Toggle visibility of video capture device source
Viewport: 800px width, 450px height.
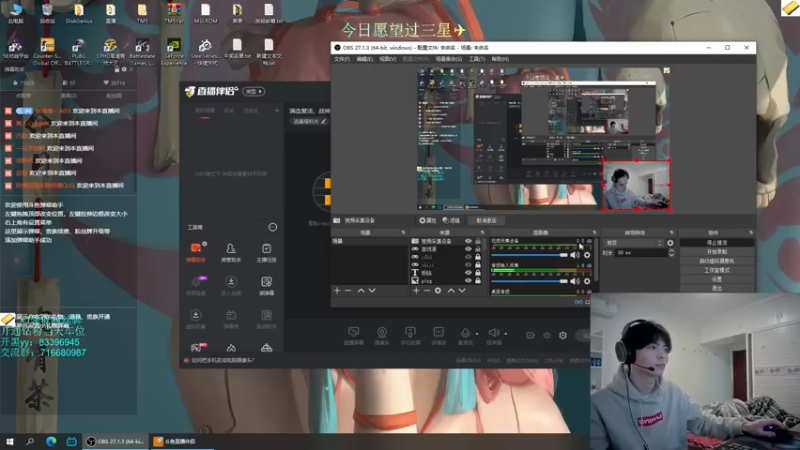[x=468, y=241]
